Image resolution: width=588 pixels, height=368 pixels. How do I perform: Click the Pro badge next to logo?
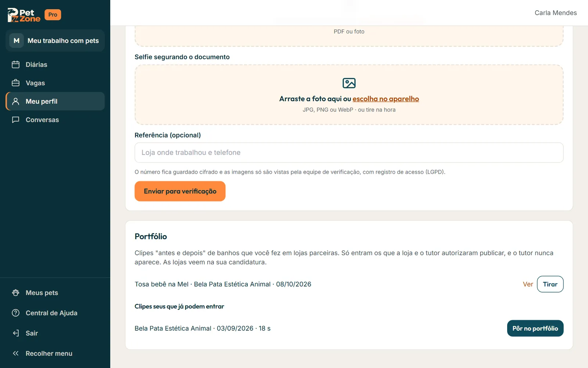(53, 15)
